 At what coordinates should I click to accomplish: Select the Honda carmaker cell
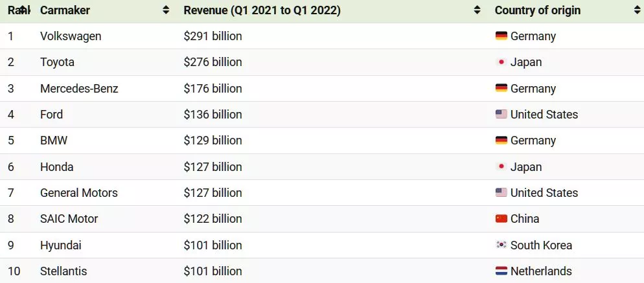pyautogui.click(x=56, y=167)
